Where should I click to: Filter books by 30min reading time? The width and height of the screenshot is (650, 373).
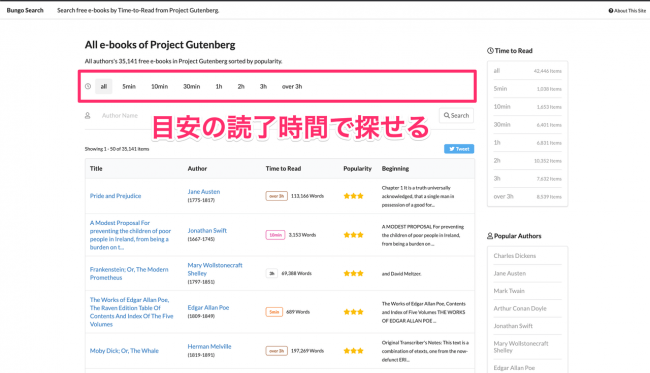pyautogui.click(x=192, y=87)
